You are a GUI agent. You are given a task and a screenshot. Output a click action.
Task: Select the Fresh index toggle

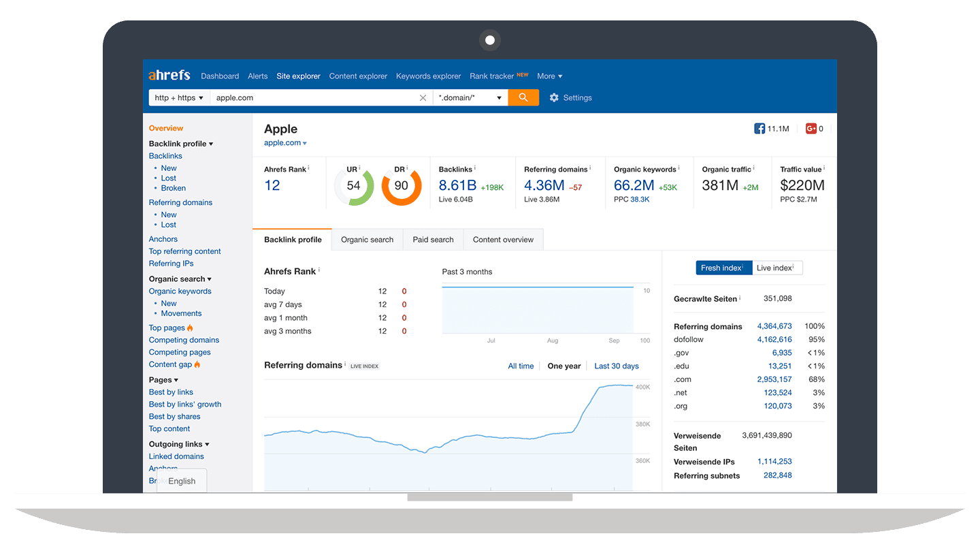pos(723,268)
